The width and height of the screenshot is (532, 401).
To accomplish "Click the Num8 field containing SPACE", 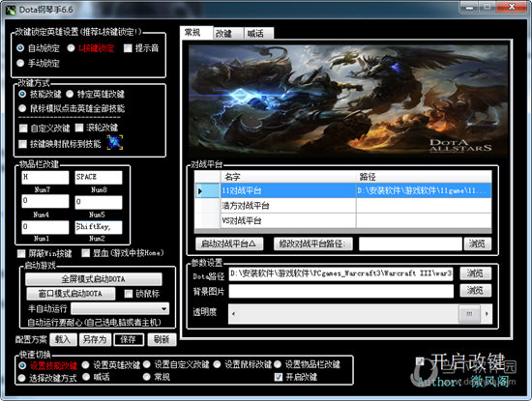I will pos(99,178).
